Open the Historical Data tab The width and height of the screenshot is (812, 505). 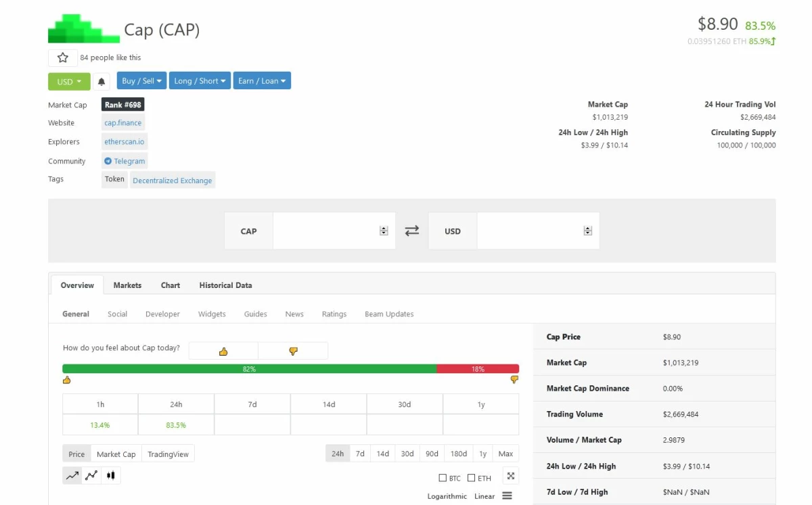[x=225, y=285]
